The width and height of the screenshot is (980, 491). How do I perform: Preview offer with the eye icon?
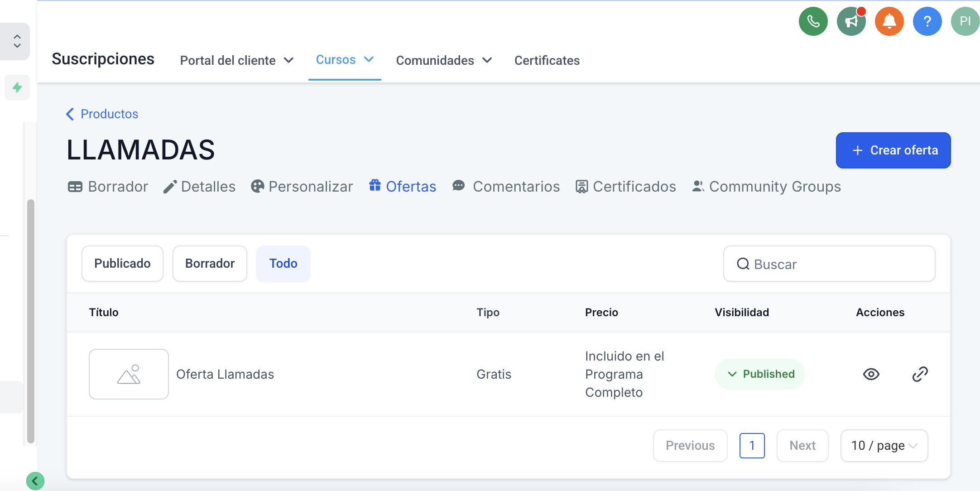coord(871,374)
